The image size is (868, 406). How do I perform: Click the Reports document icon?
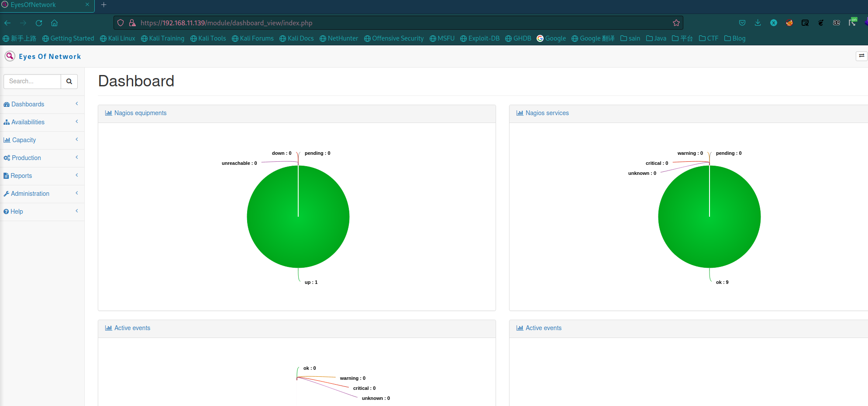point(6,176)
